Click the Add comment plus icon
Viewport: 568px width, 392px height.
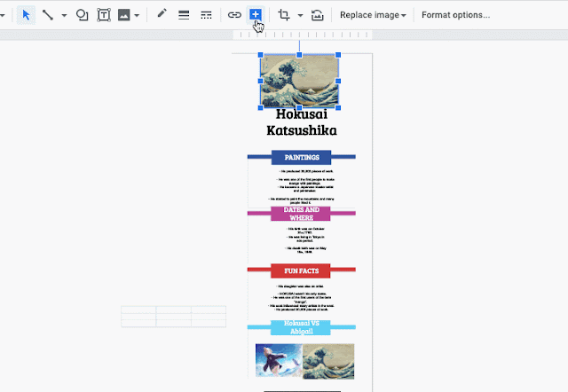tap(256, 15)
